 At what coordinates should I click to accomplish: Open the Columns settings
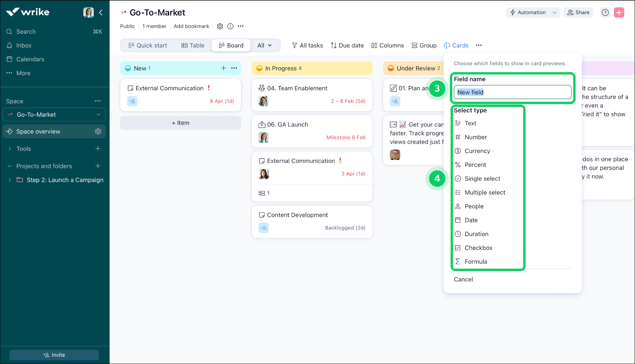click(x=387, y=45)
